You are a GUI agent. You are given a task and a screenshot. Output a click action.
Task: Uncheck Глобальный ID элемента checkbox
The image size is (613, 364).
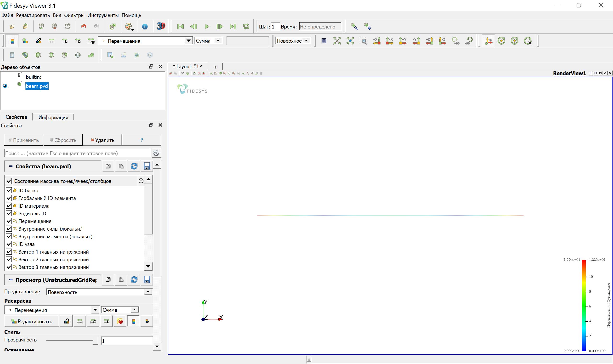pos(9,198)
